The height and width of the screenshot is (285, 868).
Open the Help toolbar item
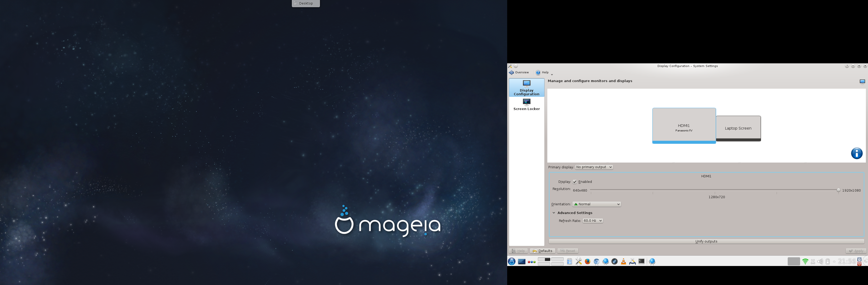(x=543, y=73)
